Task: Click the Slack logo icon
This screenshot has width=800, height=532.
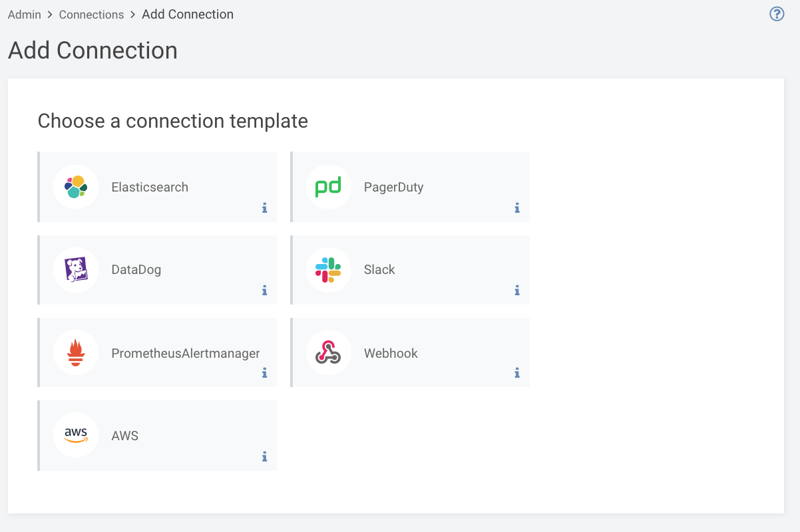Action: click(328, 269)
